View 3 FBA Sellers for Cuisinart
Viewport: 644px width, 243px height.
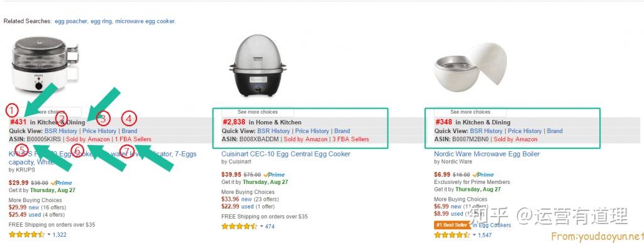coord(350,139)
